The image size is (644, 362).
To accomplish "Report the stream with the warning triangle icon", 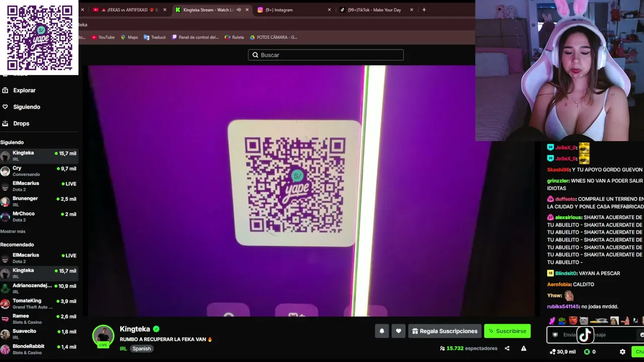I will pyautogui.click(x=524, y=348).
